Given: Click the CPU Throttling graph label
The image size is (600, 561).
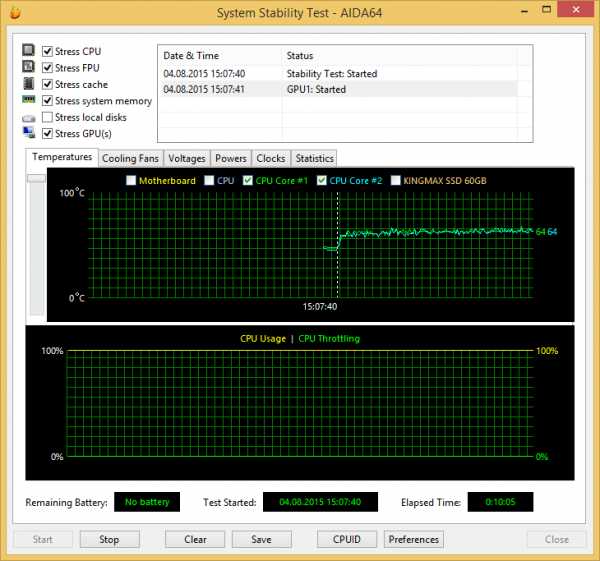Looking at the screenshot, I should 329,339.
